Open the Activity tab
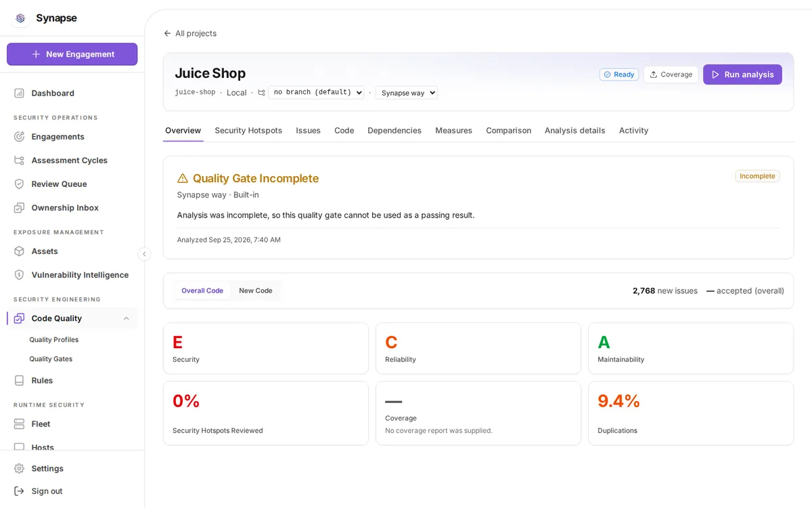This screenshot has height=508, width=812. point(633,130)
